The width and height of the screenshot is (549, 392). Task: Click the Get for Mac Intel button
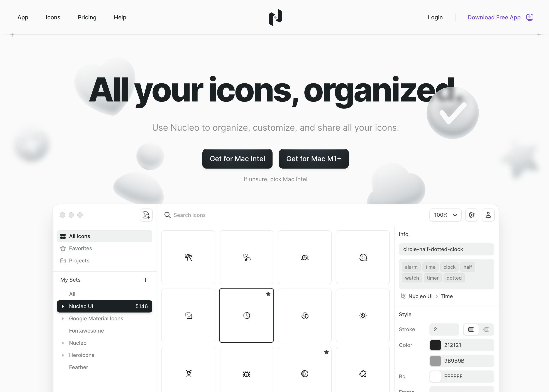pyautogui.click(x=237, y=159)
